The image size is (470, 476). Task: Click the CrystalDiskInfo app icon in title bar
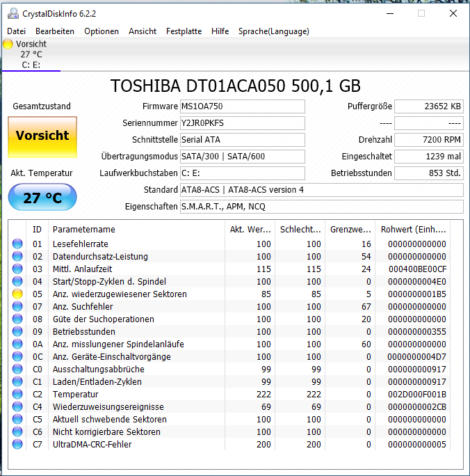[x=13, y=14]
